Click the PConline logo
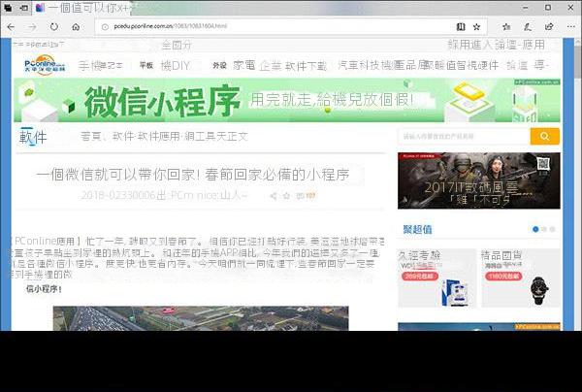 click(45, 65)
